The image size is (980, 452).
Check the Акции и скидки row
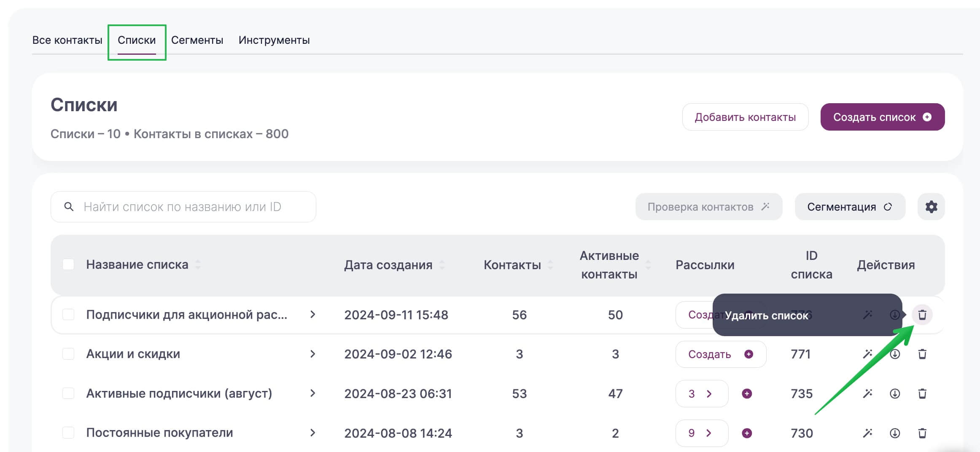click(68, 354)
